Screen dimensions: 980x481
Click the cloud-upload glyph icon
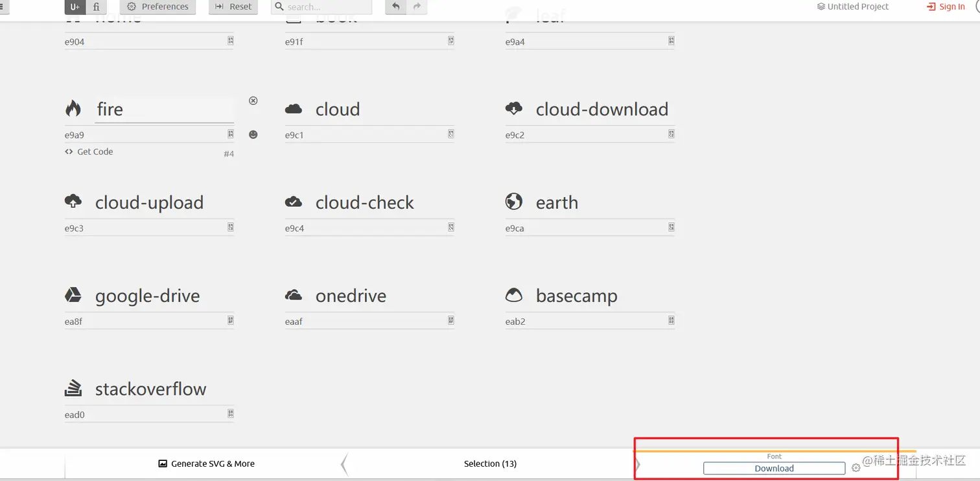(73, 202)
